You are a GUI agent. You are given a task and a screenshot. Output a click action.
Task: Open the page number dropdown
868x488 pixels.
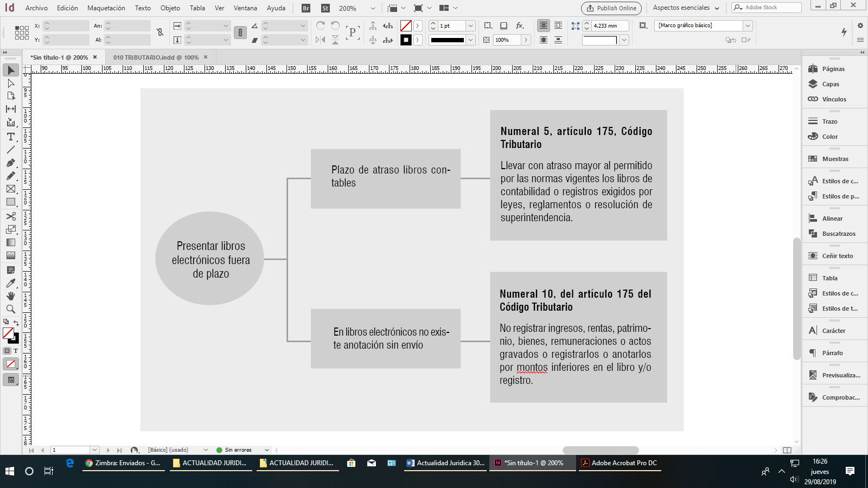pos(94,450)
